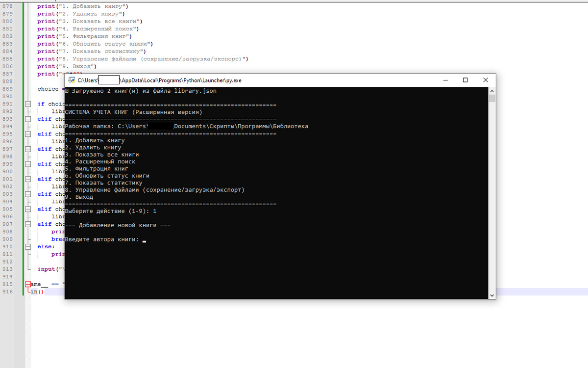Collapse the elif fold marker at line 905
This screenshot has width=588, height=368.
tap(28, 209)
